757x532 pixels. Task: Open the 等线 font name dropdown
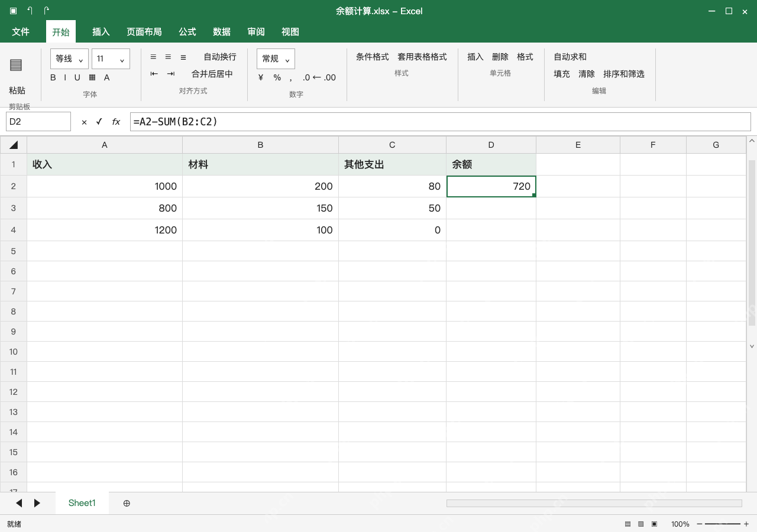70,59
